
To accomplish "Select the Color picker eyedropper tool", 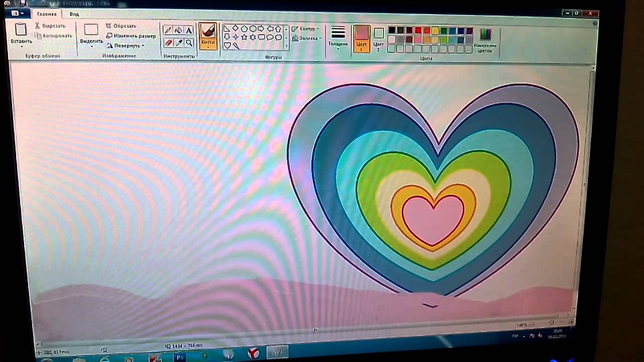I will pos(178,43).
